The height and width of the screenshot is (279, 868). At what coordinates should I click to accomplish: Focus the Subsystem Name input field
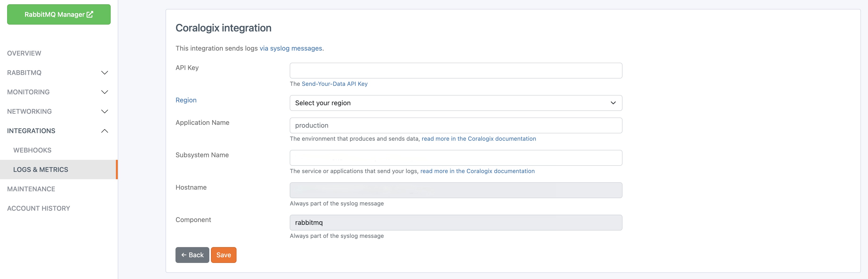(456, 158)
